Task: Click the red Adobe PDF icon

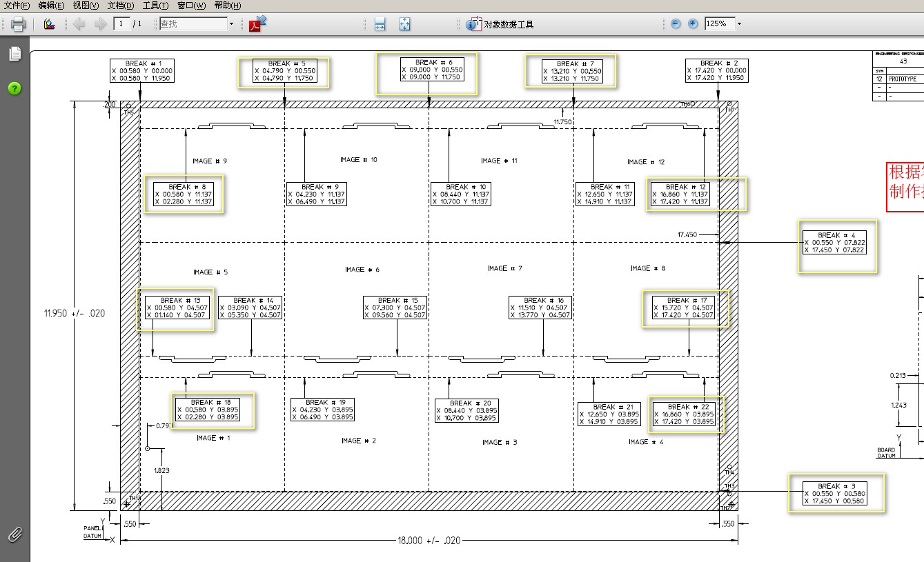Action: (257, 23)
